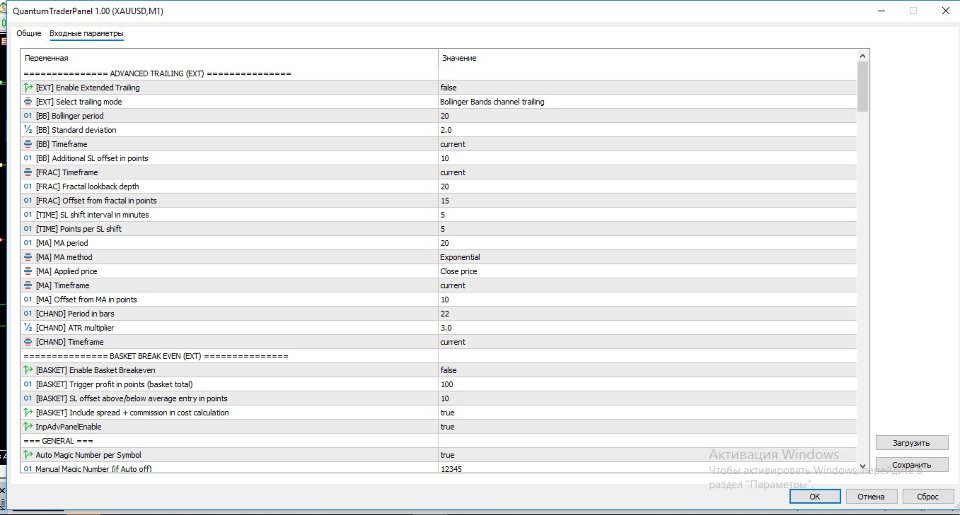Screen dimensions: 960x515
Task: Click boolean icon of Enable Basket Breakeven
Action: click(28, 370)
